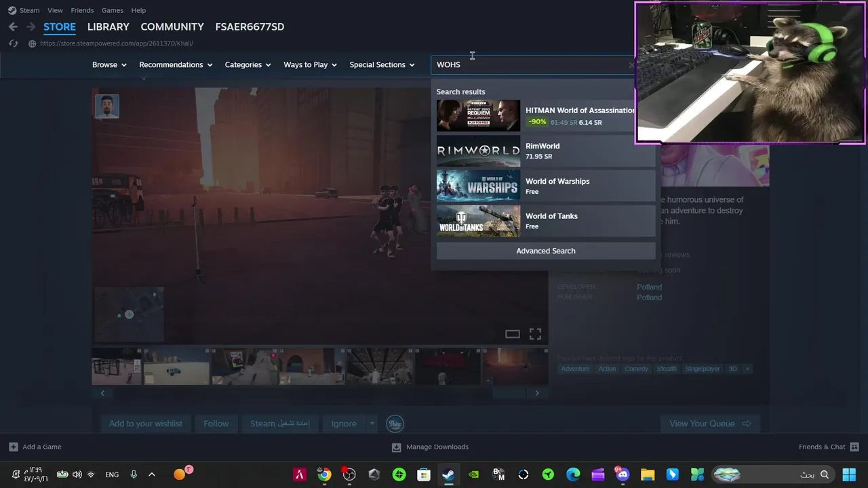Switch to the LIBRARY tab
Viewport: 868px width, 488px height.
tap(108, 26)
